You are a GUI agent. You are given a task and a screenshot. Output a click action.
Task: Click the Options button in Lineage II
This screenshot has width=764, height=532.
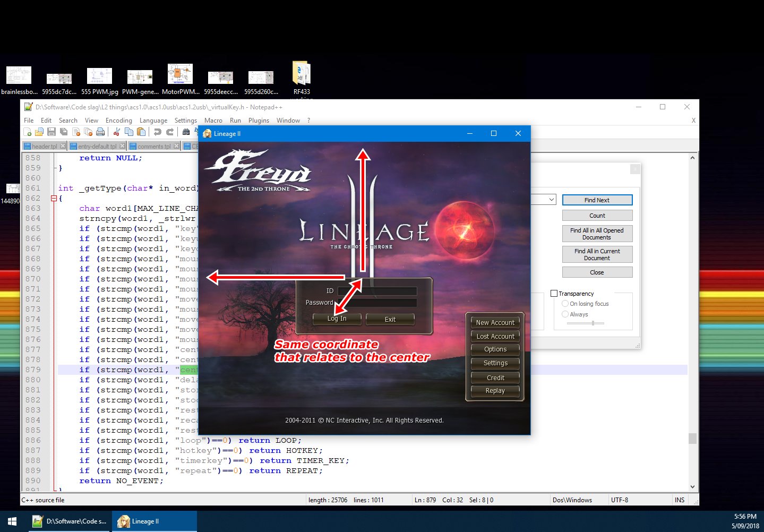pos(495,349)
